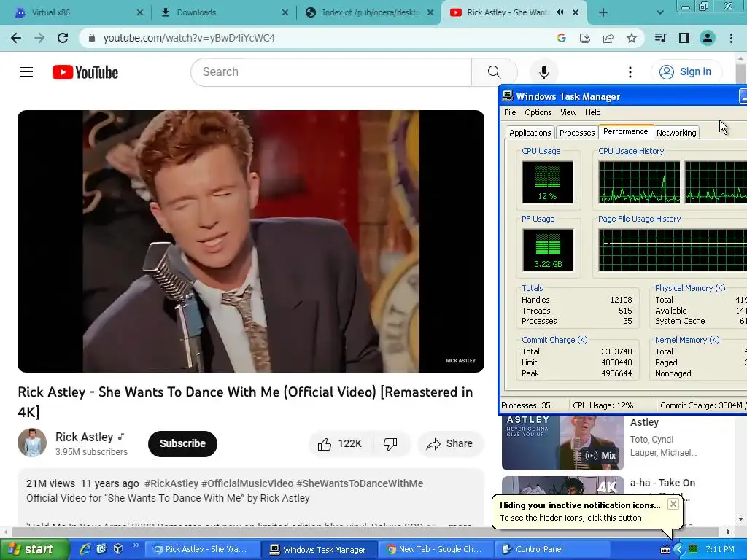
Task: Click the #RickAstley hashtag
Action: click(171, 483)
